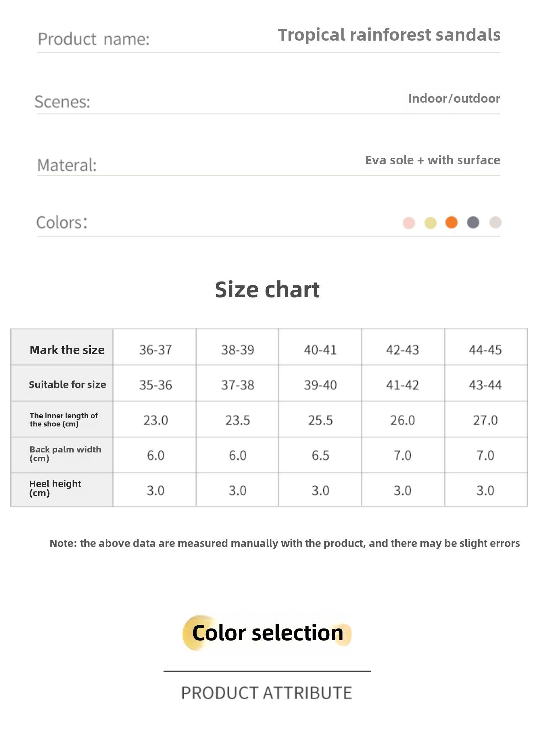The width and height of the screenshot is (534, 756).
Task: Click the Size chart heading
Action: pos(267,289)
